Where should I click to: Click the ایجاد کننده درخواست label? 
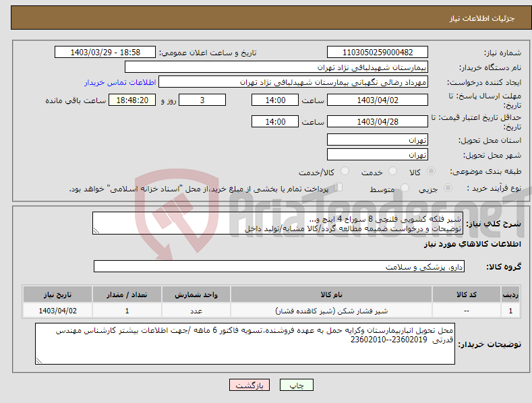484,82
